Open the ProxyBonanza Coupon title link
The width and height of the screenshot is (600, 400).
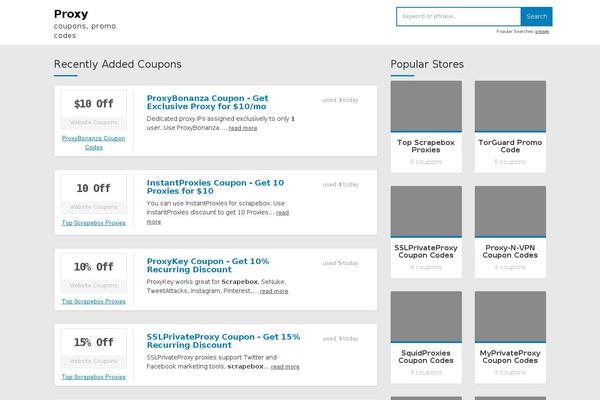point(207,102)
